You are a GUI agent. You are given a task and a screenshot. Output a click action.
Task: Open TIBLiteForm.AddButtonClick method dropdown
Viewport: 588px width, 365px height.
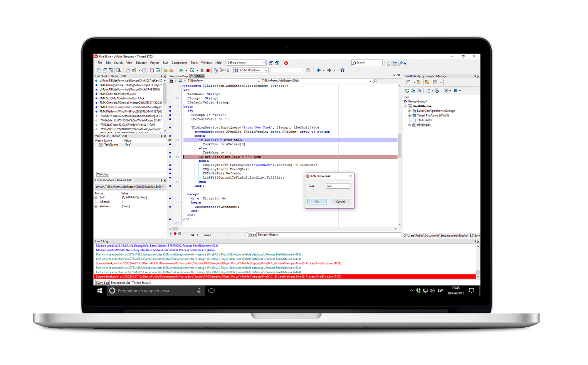(370, 81)
